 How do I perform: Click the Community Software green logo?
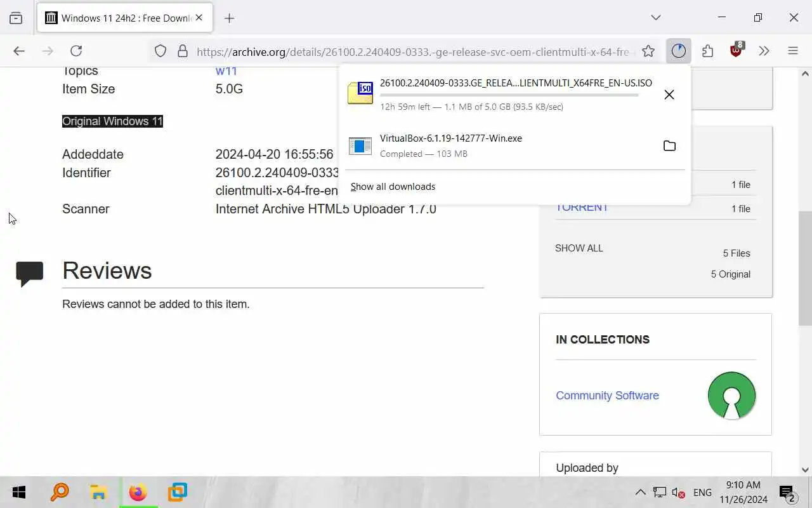tap(731, 396)
